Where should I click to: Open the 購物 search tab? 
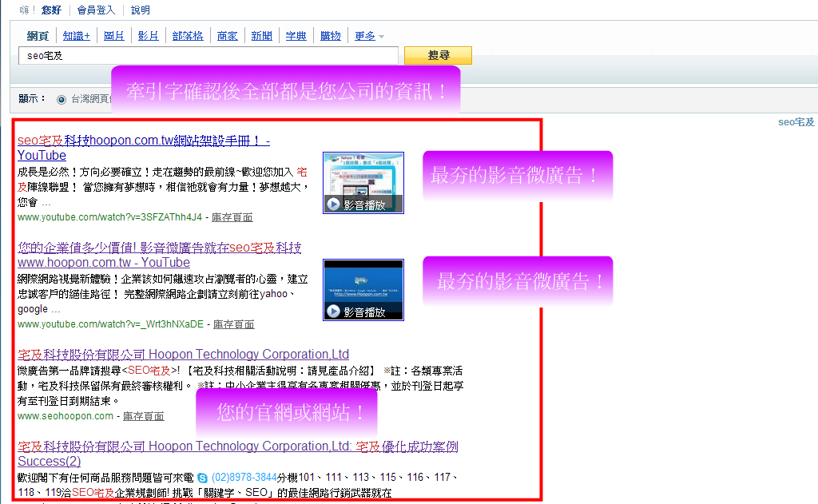[331, 36]
